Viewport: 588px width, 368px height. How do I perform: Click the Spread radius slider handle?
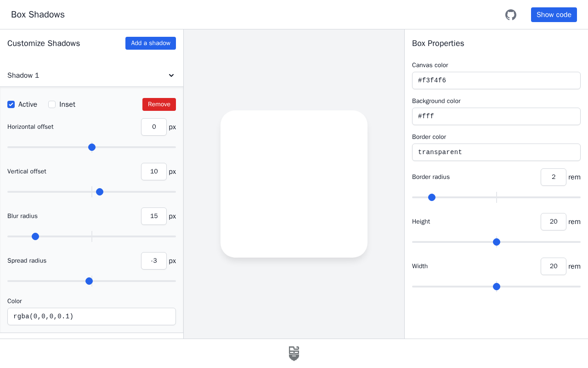click(89, 281)
